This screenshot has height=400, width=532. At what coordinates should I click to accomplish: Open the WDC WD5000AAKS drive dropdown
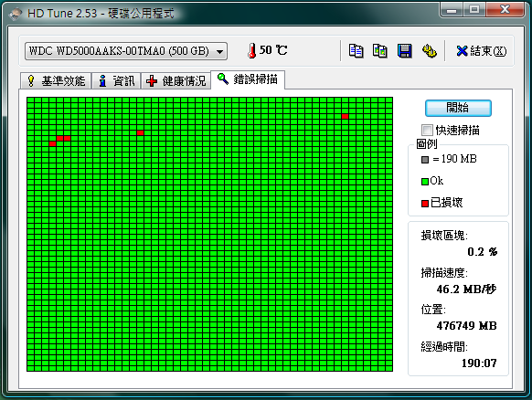(x=126, y=51)
